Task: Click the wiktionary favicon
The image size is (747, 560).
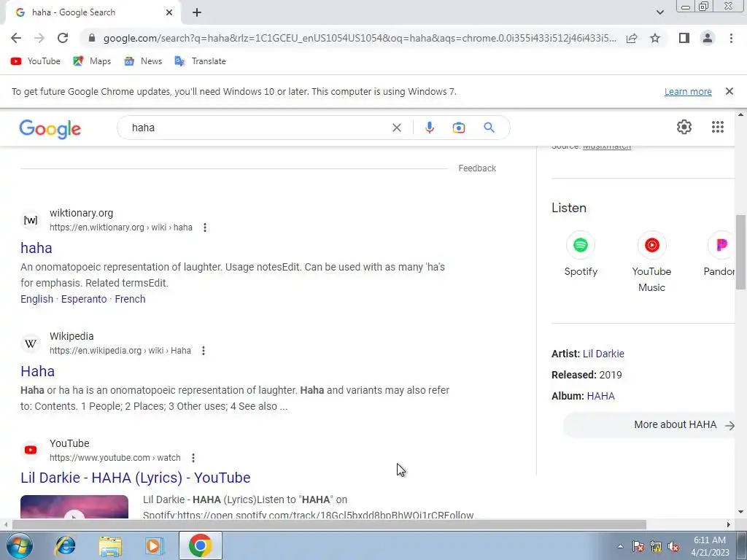Action: pos(31,220)
